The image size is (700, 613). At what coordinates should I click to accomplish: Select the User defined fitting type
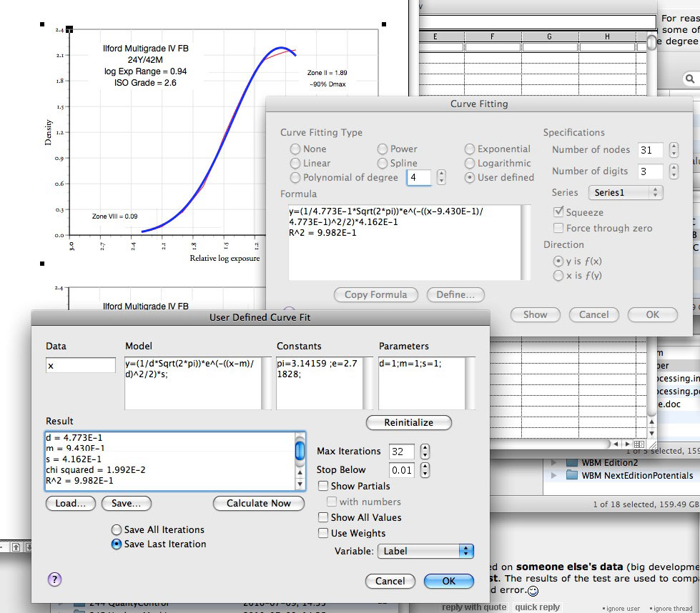pos(469,177)
